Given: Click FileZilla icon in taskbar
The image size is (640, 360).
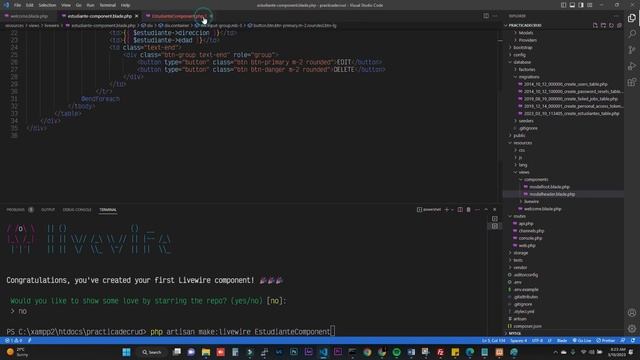Looking at the screenshot, I should click(440, 352).
